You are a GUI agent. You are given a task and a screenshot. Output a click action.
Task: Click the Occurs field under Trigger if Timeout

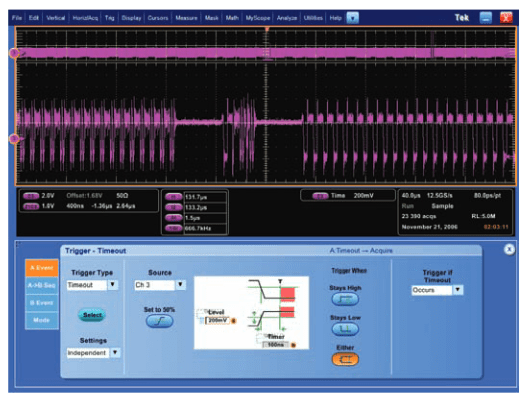(432, 290)
